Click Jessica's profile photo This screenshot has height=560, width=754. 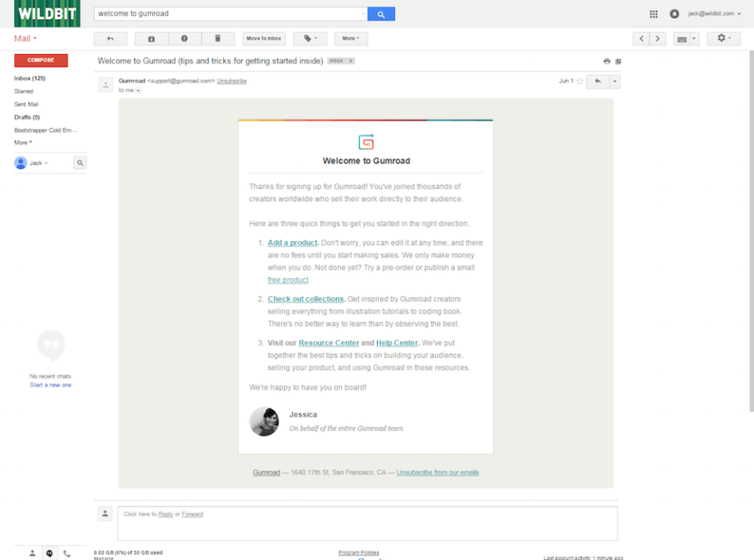[264, 422]
